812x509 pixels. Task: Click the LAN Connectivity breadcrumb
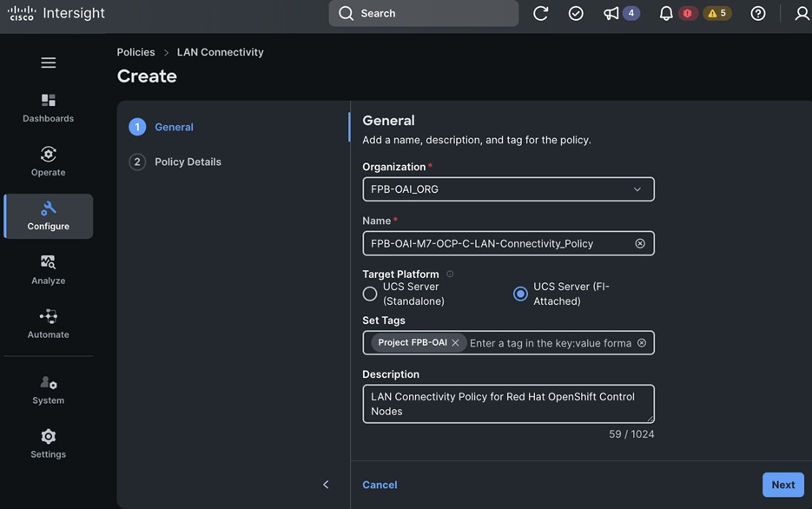(220, 52)
